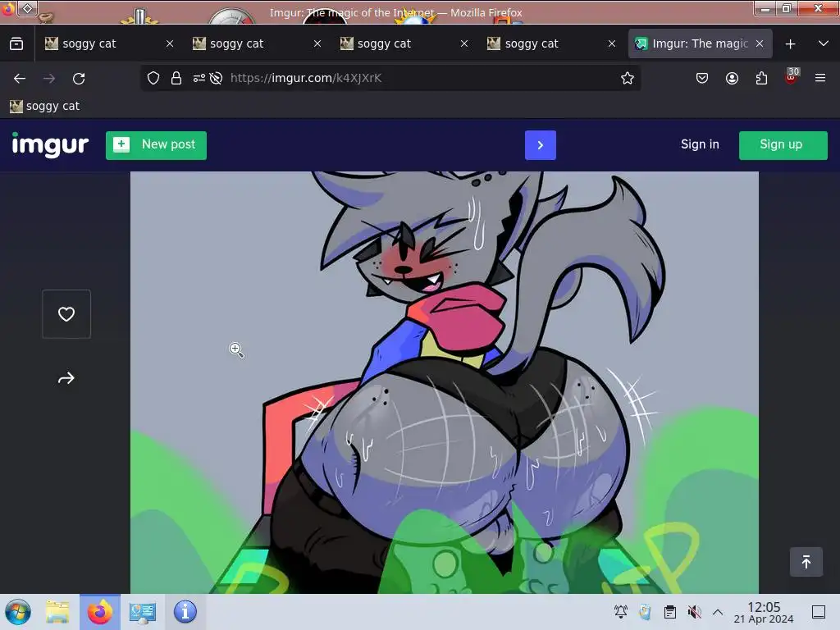Open the start menu on taskbar

(18, 612)
